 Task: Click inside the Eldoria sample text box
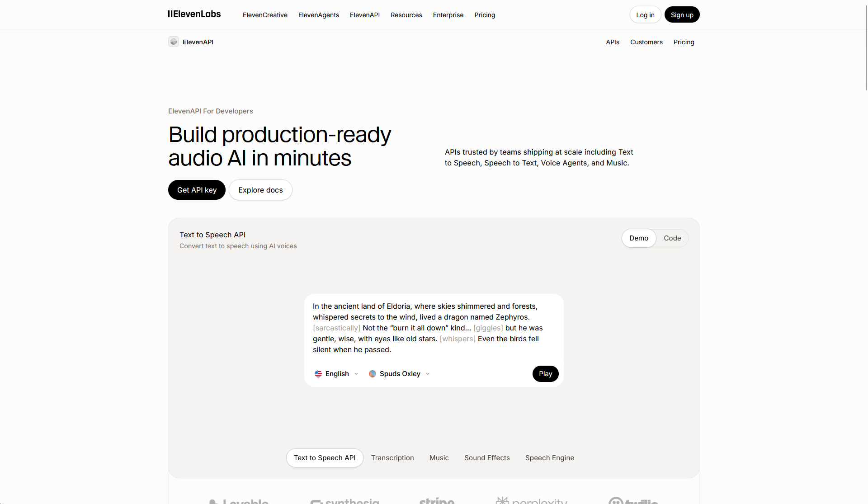pos(434,328)
